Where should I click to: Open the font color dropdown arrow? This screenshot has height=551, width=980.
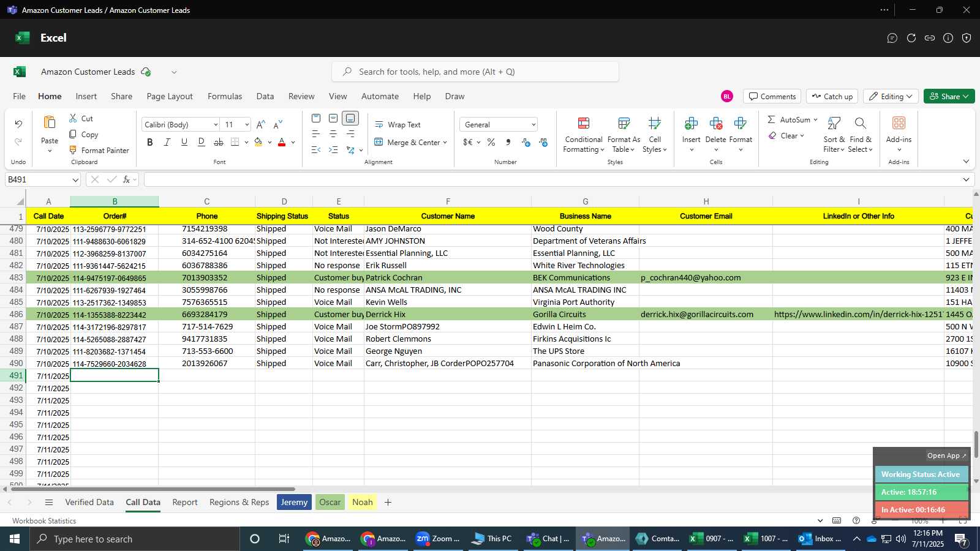[293, 143]
